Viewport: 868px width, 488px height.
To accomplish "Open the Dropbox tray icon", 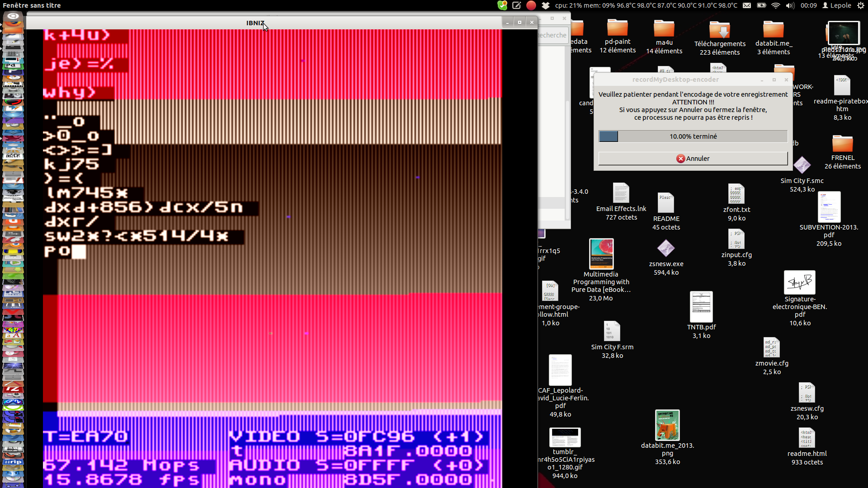I will [546, 5].
